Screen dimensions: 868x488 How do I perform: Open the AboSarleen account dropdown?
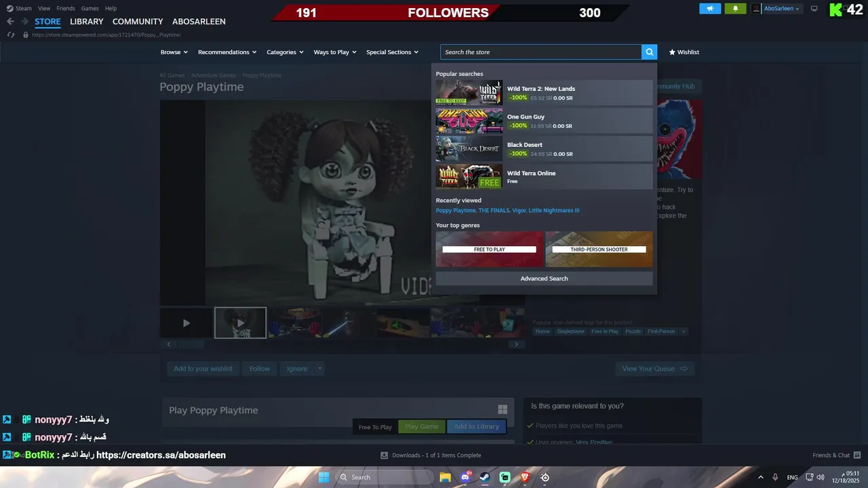pyautogui.click(x=782, y=9)
